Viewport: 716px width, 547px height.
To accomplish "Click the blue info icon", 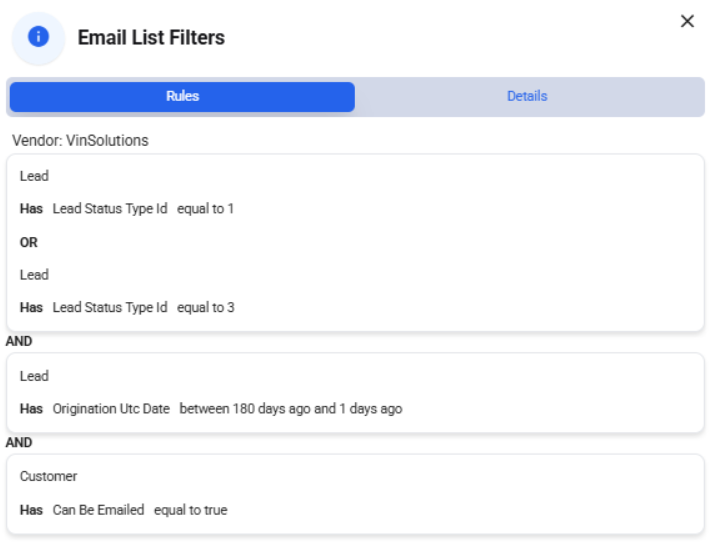I will coord(38,37).
